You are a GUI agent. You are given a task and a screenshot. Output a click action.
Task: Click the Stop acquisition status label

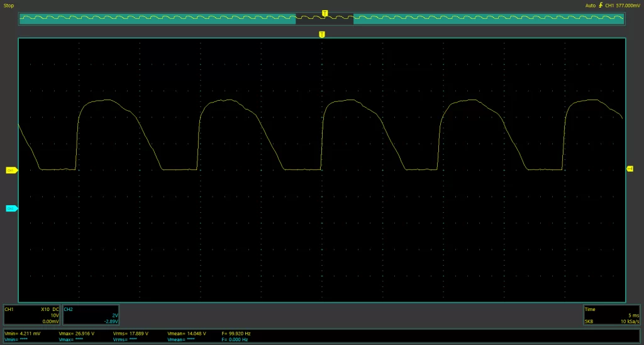pyautogui.click(x=9, y=6)
